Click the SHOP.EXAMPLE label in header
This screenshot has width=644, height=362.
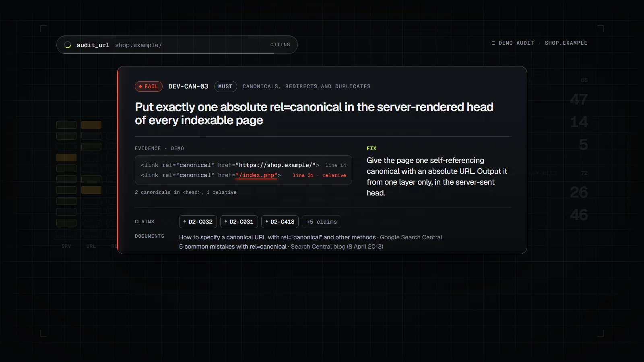(x=566, y=43)
